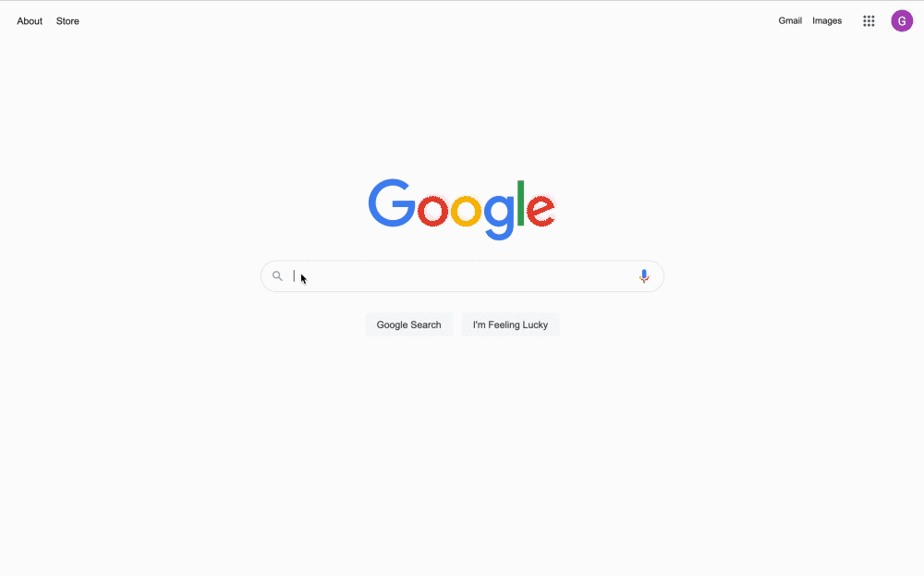
Task: Click the Google logo
Action: tap(461, 209)
